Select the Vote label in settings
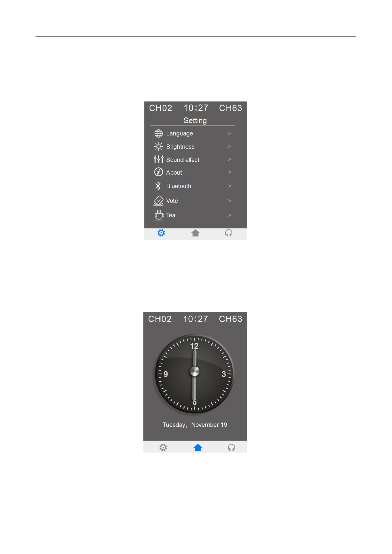The width and height of the screenshot is (392, 554). tap(172, 201)
